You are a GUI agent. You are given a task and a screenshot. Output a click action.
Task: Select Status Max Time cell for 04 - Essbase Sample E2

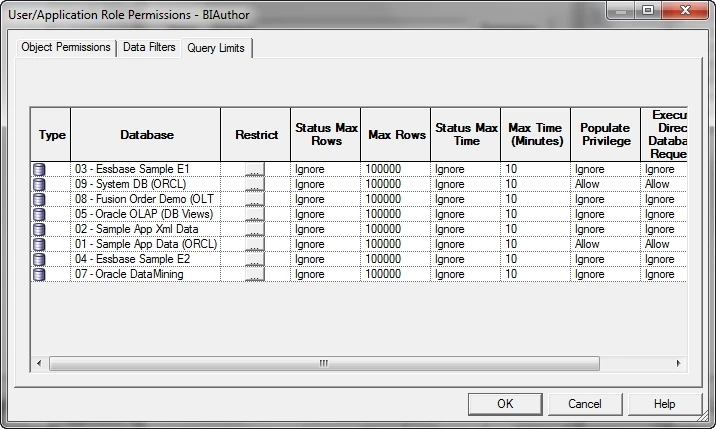(x=465, y=259)
